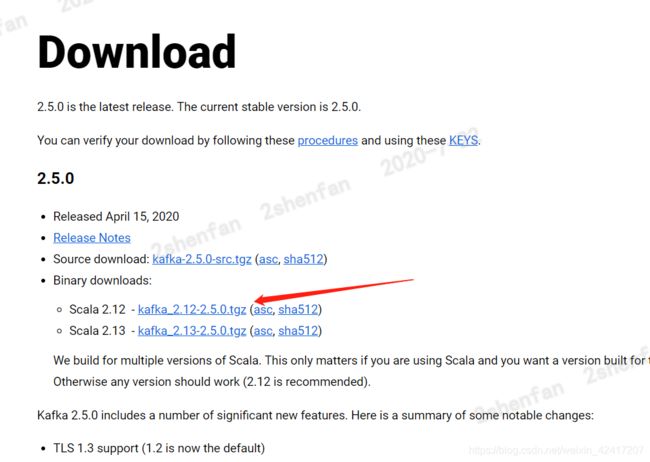Download kafka_2.13-2.5.0.tgz binary

click(192, 331)
